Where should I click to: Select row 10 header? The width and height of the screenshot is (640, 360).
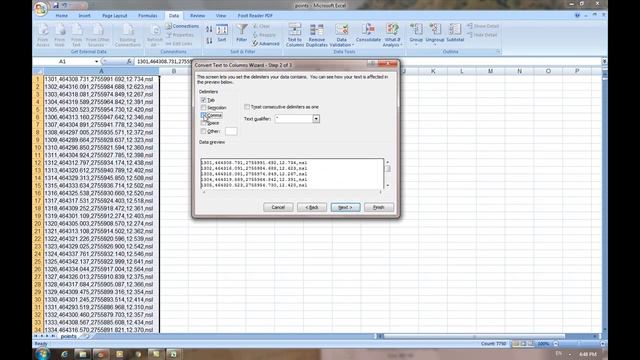(x=38, y=147)
